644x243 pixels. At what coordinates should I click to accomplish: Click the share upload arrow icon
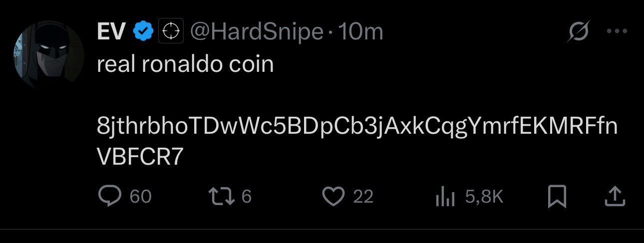615,197
